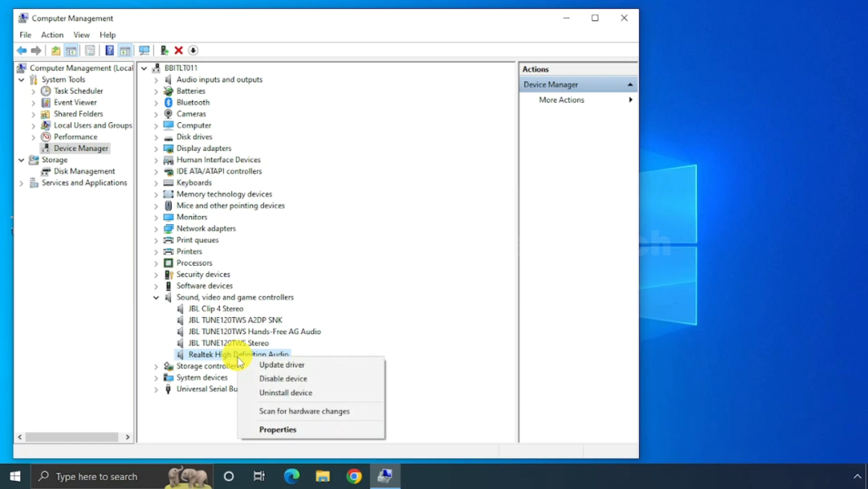
Task: Collapse Sound, video and game controllers
Action: pyautogui.click(x=156, y=297)
